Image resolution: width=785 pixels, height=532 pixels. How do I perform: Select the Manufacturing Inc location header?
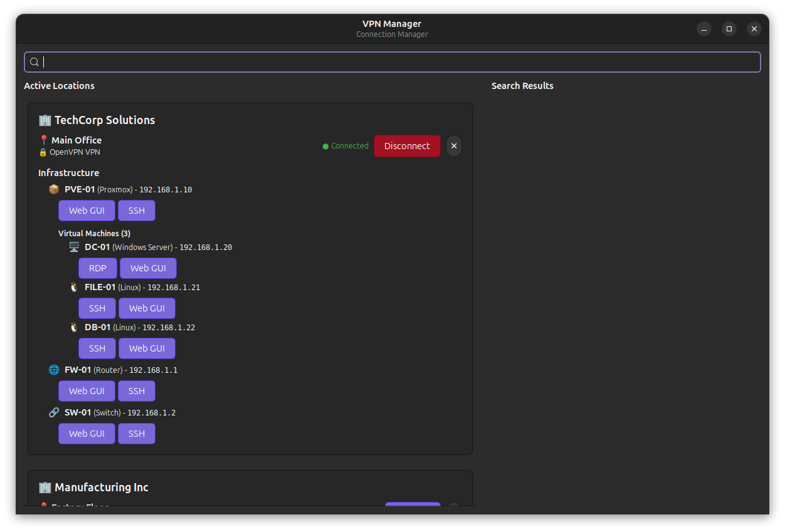101,487
